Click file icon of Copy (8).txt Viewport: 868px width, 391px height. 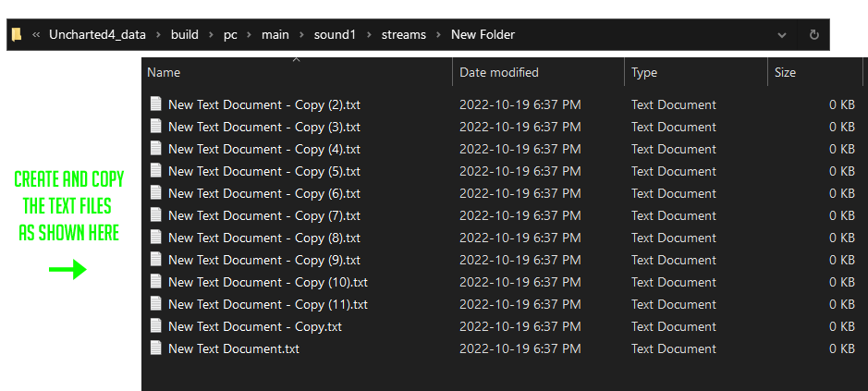[155, 238]
